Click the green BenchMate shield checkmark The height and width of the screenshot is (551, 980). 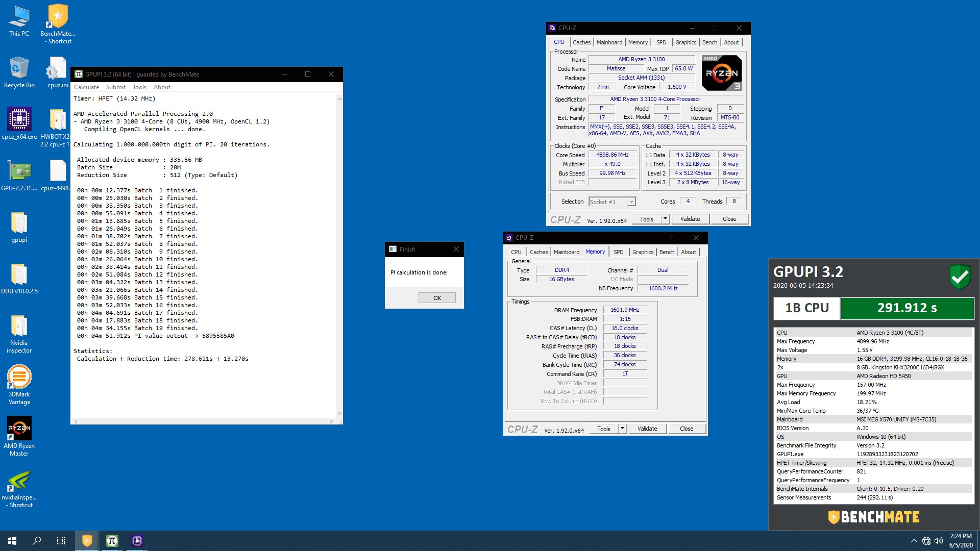(960, 277)
